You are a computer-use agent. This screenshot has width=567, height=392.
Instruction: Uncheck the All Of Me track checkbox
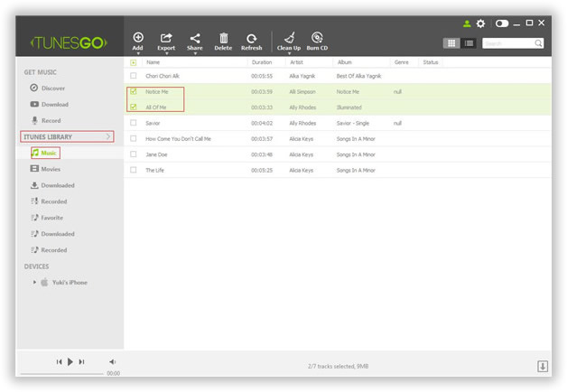(x=134, y=107)
